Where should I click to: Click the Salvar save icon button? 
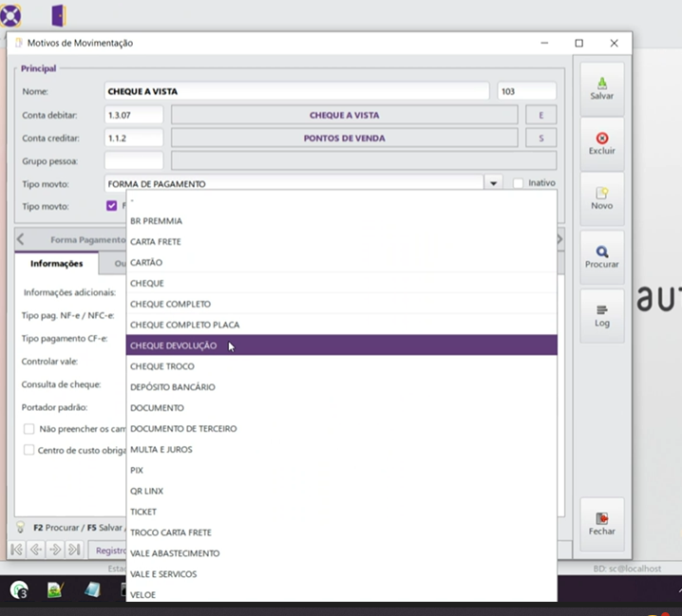[602, 88]
